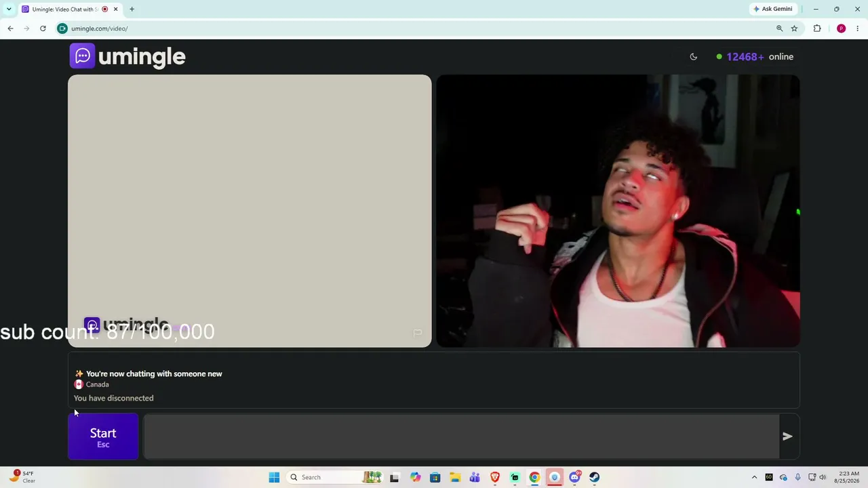The width and height of the screenshot is (868, 488).
Task: Click "You're now chatting with someone new" message
Action: [x=154, y=373]
